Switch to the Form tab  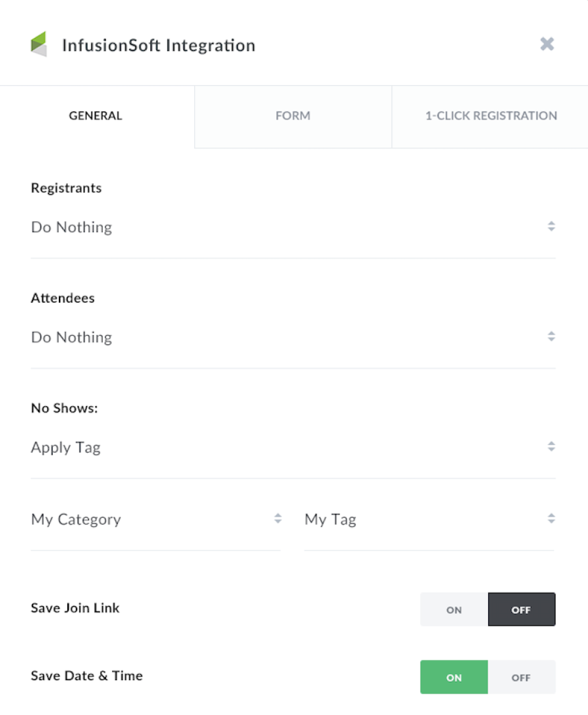[293, 116]
